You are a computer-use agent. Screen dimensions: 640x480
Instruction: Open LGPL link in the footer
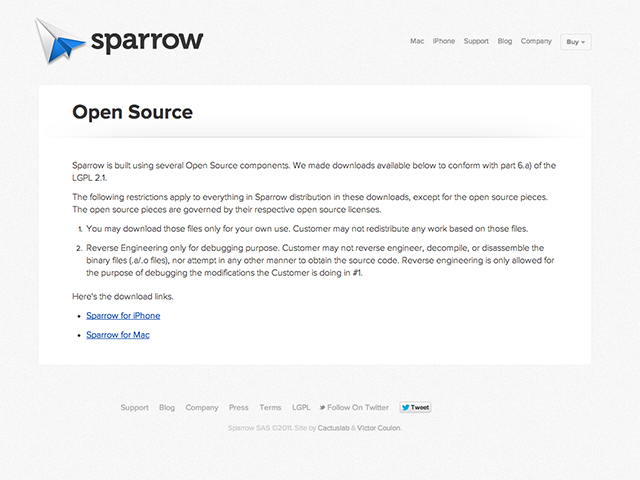pos(301,407)
